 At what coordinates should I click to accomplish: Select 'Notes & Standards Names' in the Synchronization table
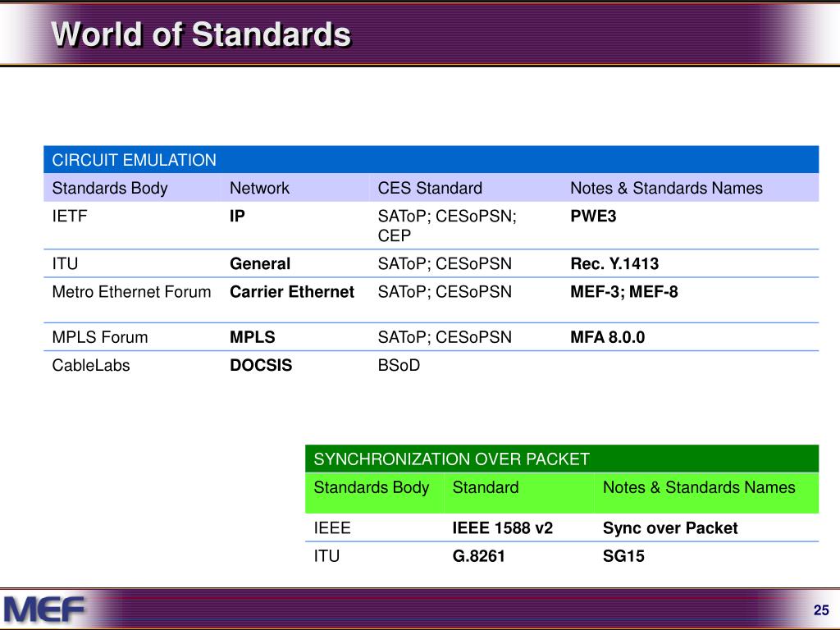[699, 487]
